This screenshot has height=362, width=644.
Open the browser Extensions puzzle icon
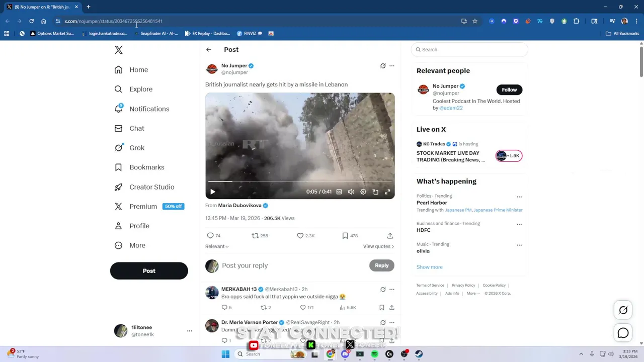(576, 21)
